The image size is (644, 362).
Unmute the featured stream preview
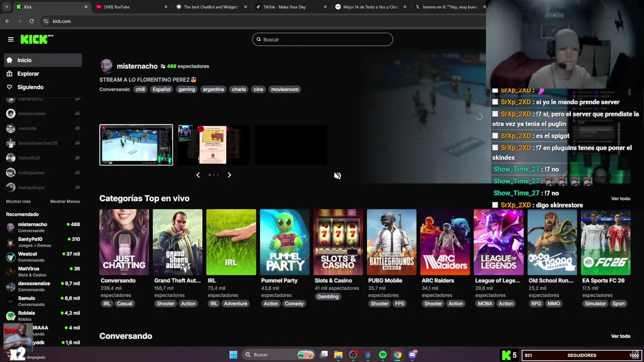pyautogui.click(x=337, y=175)
